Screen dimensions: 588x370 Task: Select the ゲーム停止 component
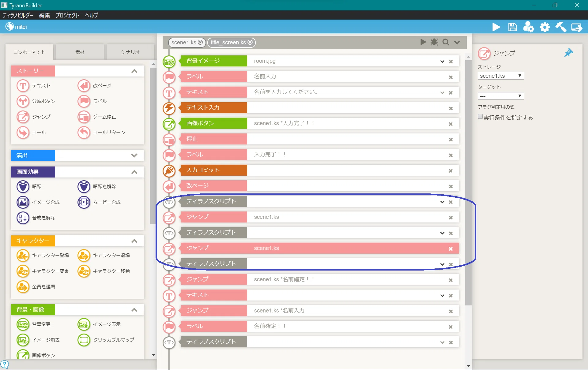tap(97, 117)
